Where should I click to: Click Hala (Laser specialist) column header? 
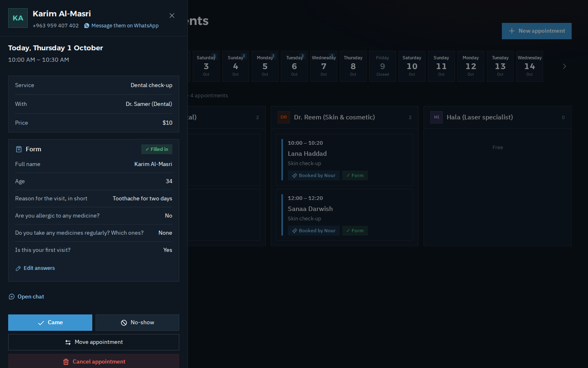click(497, 117)
